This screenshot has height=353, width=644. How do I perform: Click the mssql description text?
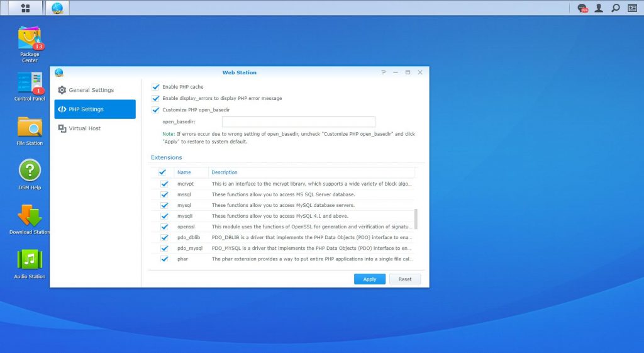click(284, 194)
